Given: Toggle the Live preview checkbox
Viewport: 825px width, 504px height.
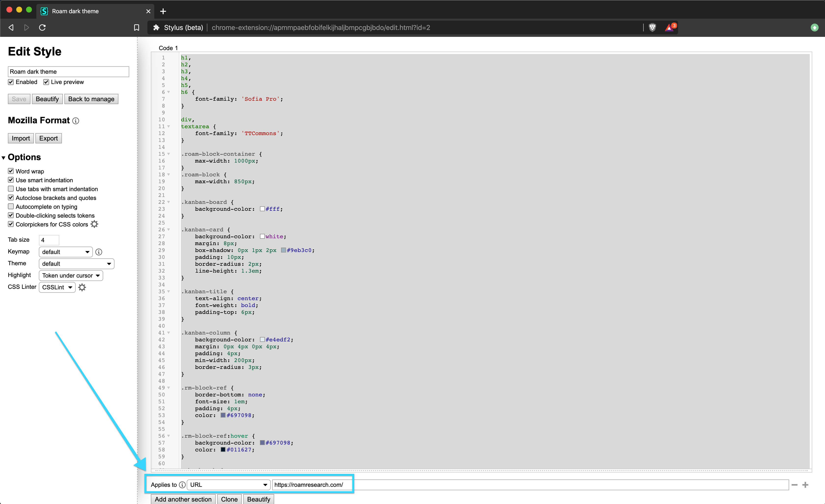Looking at the screenshot, I should (x=46, y=82).
